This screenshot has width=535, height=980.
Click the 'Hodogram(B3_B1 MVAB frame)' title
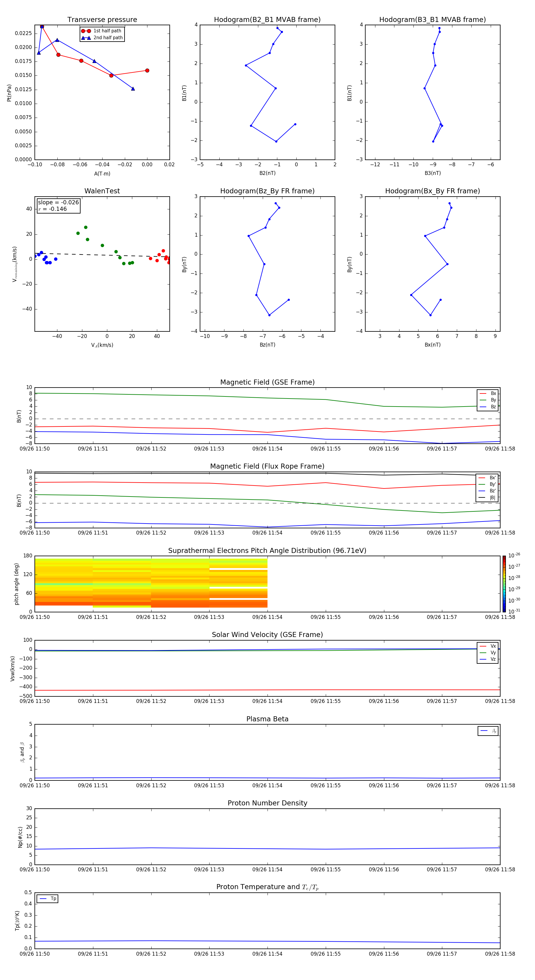click(x=432, y=20)
